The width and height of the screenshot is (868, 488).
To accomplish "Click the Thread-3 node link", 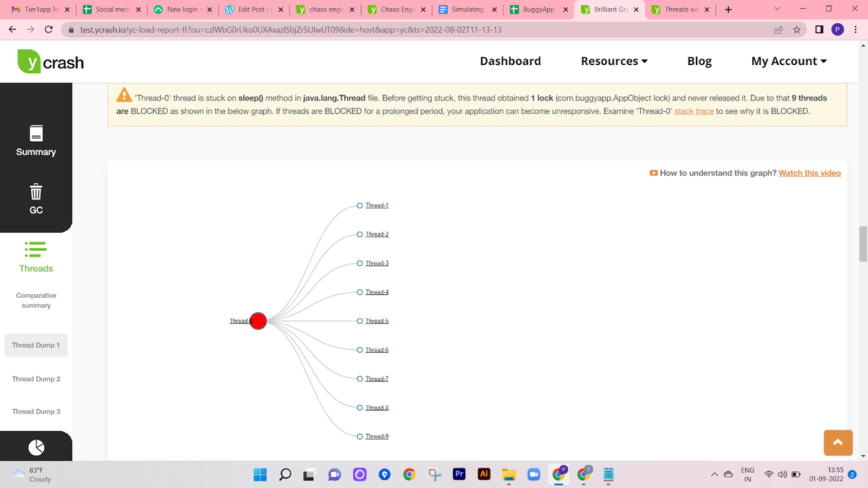I will 377,263.
